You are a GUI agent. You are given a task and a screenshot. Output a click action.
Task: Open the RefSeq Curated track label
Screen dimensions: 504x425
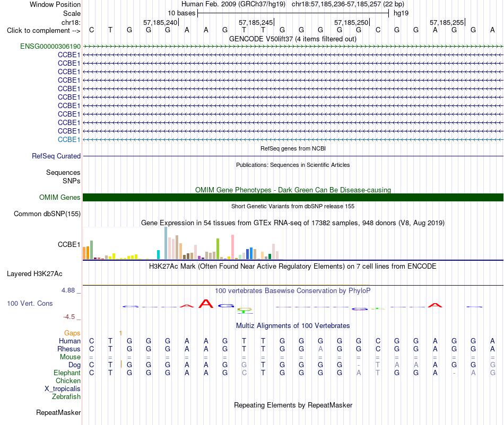pyautogui.click(x=56, y=156)
